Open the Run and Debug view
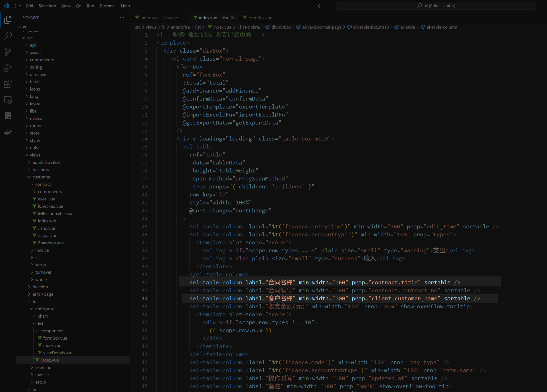Viewport: 547px width, 392px height. click(x=8, y=68)
